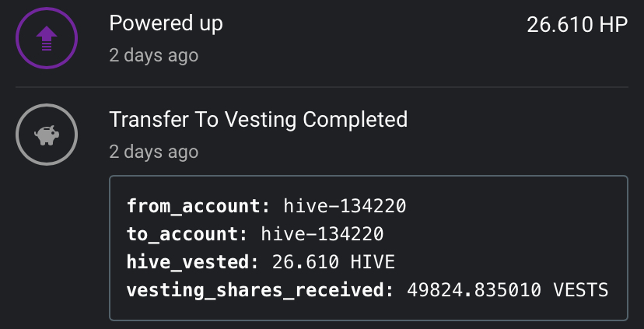Open the Transfer To Vesting Completed entry
Screen dimensions: 644x329
tap(258, 120)
